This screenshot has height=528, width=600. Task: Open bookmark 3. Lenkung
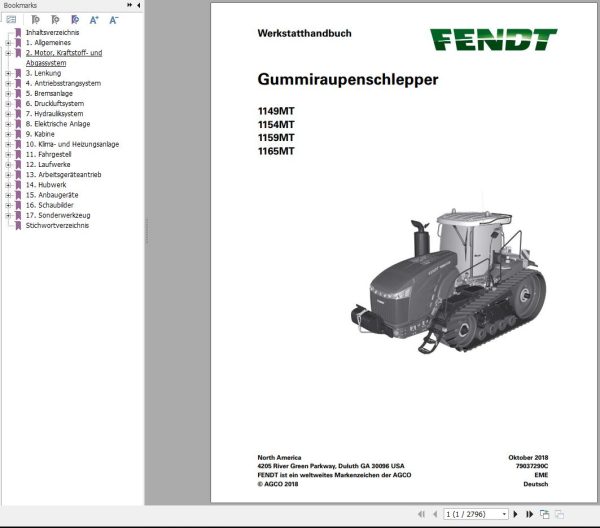pos(43,73)
